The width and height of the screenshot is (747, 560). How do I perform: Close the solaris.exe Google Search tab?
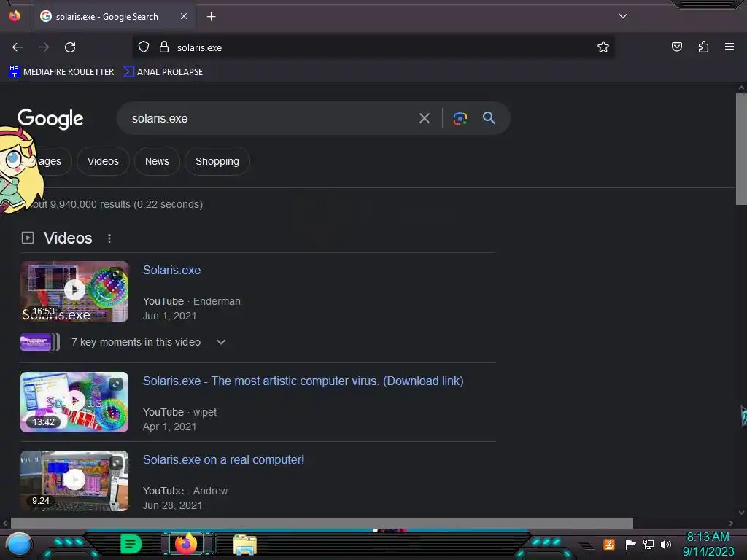coord(184,16)
